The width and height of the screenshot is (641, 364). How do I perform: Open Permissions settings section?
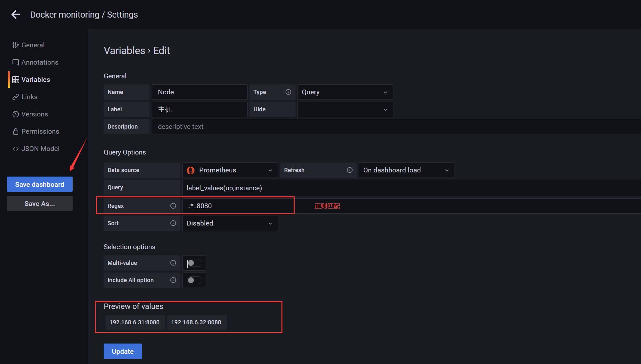(x=40, y=131)
